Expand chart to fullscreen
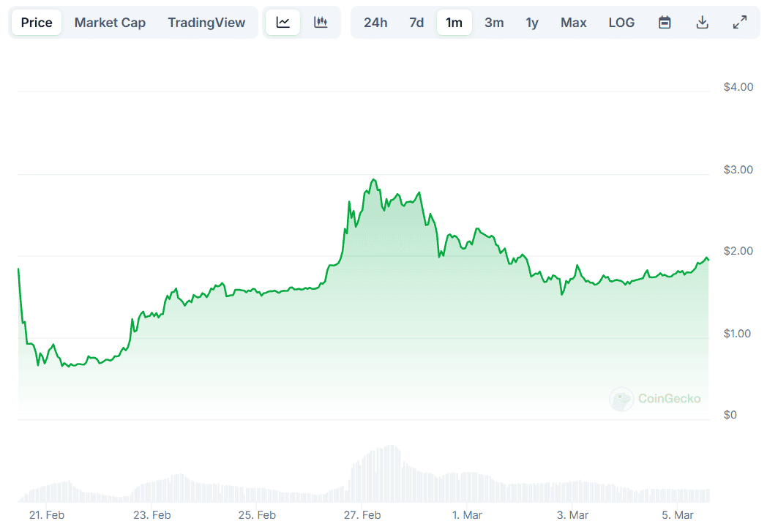The width and height of the screenshot is (767, 532). point(740,23)
